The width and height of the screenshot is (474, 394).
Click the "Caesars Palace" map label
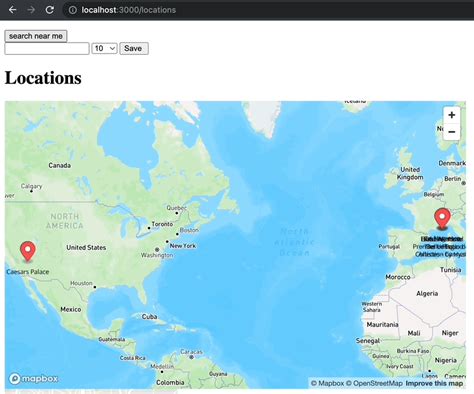tap(28, 272)
